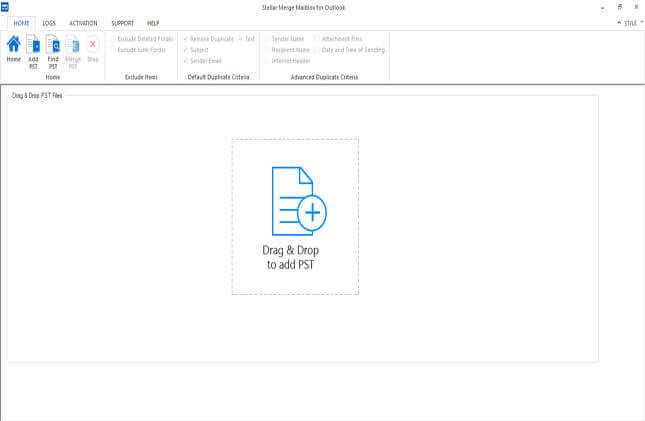Collapse the ribbon with the caret arrow
Image resolution: width=645 pixels, height=421 pixels.
(619, 22)
